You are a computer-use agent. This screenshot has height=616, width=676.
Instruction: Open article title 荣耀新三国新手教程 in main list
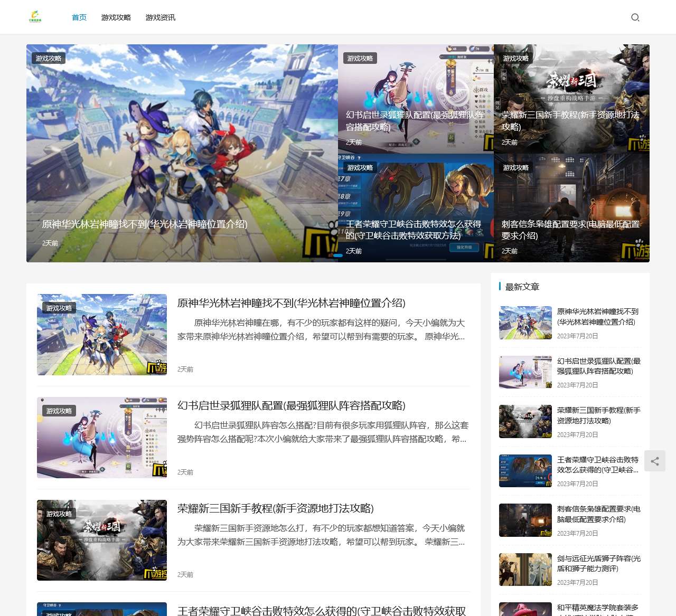[x=276, y=508]
